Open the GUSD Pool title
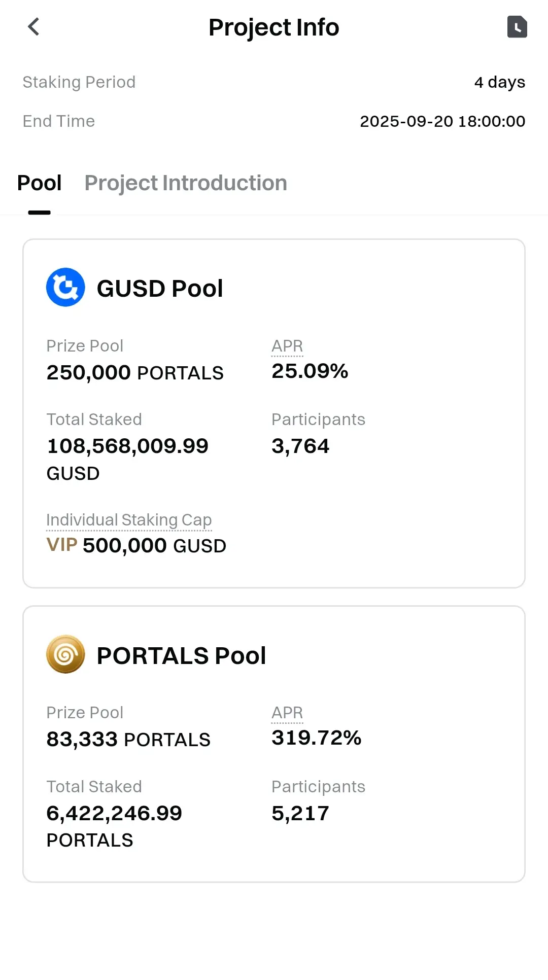Image resolution: width=548 pixels, height=980 pixels. pyautogui.click(x=160, y=289)
